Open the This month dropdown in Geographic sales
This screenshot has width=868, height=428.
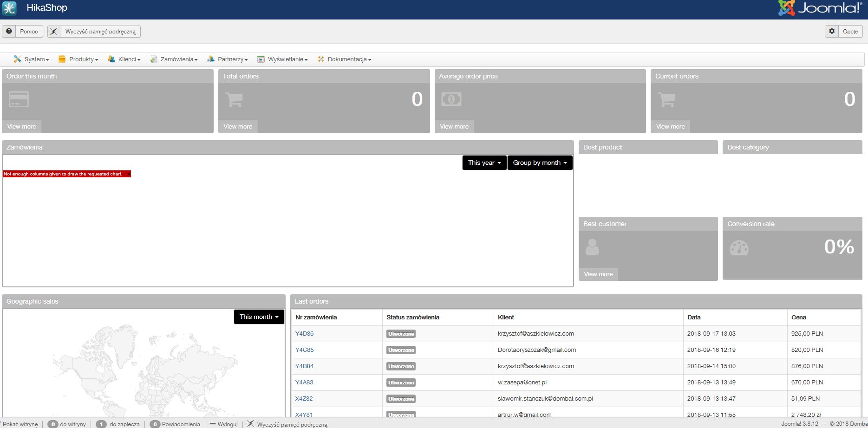(x=259, y=317)
